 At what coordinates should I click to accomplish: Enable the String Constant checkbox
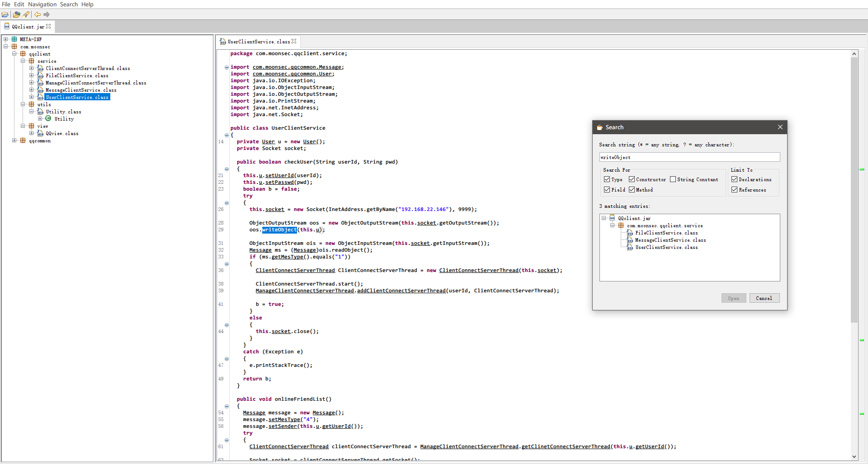point(673,179)
